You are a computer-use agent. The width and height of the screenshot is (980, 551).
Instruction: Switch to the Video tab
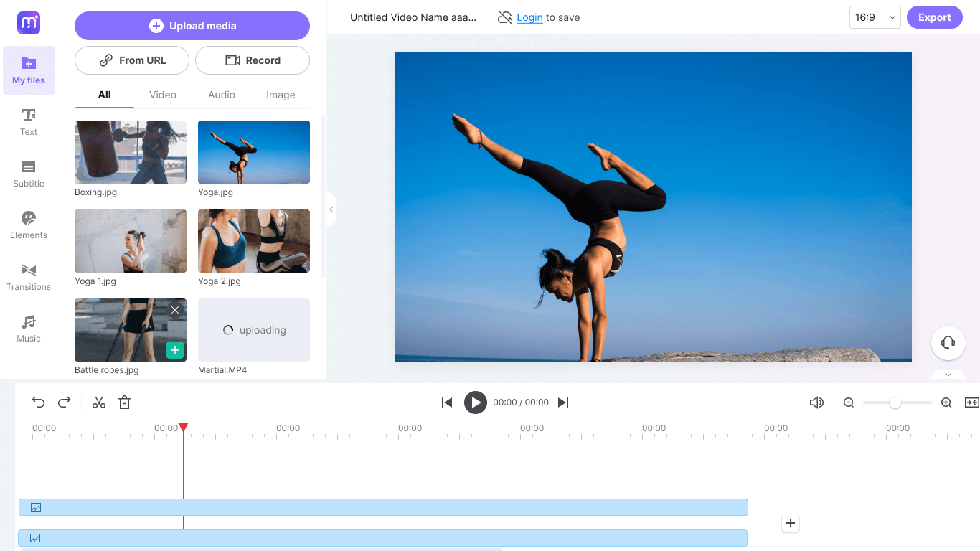(163, 95)
